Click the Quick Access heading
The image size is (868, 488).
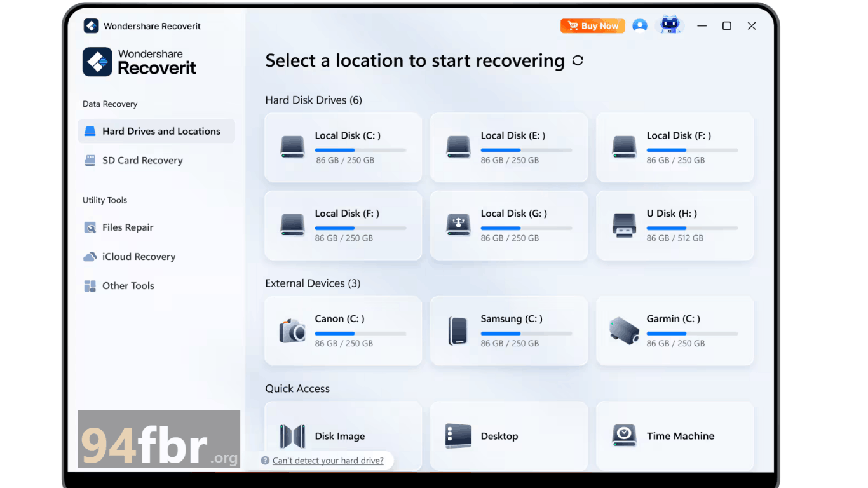coord(297,389)
